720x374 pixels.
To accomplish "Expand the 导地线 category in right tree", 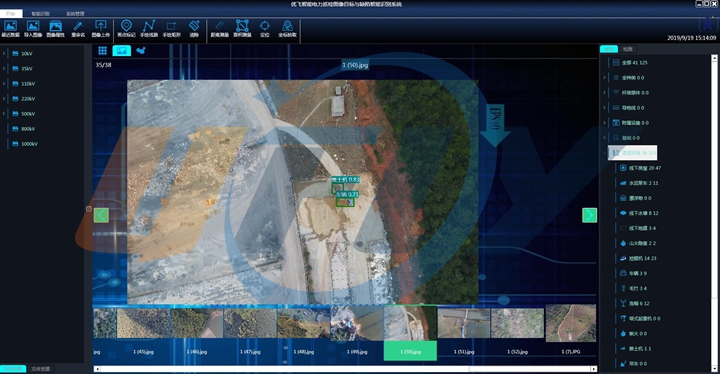I will pyautogui.click(x=604, y=108).
